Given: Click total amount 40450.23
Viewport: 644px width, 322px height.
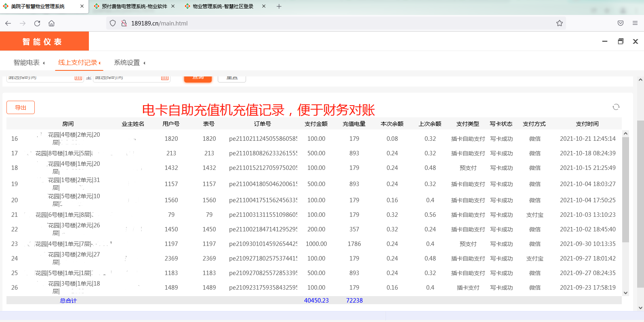Looking at the screenshot, I should (316, 301).
